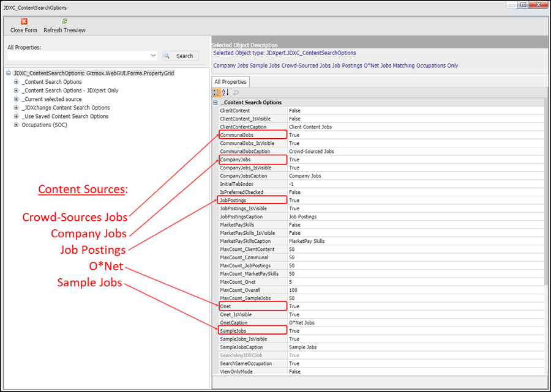Image resolution: width=551 pixels, height=392 pixels.
Task: Select the JobPostings property
Action: (x=233, y=201)
